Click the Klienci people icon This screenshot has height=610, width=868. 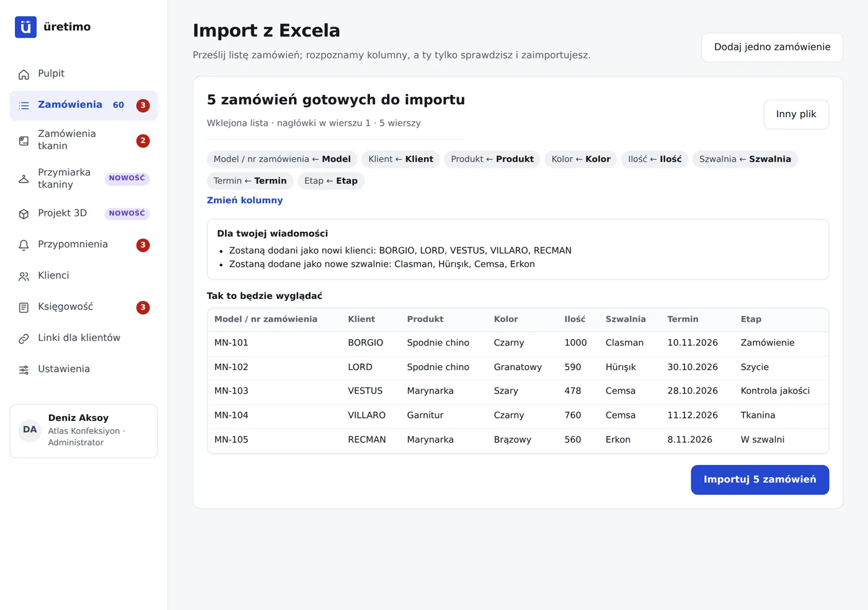(x=24, y=276)
